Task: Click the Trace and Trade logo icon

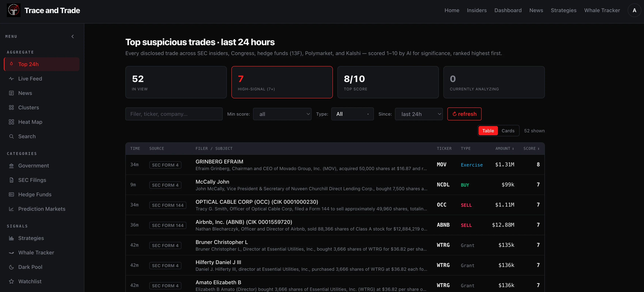Action: [x=13, y=10]
